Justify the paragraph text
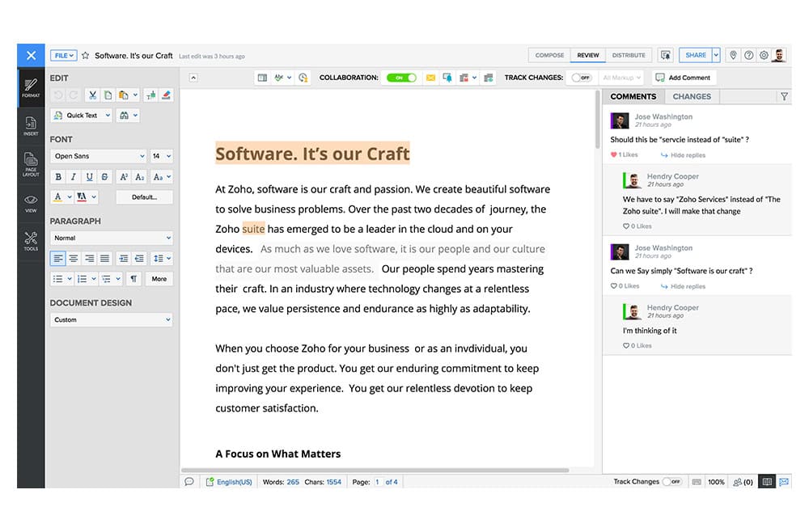This screenshot has height=532, width=809. point(104,258)
